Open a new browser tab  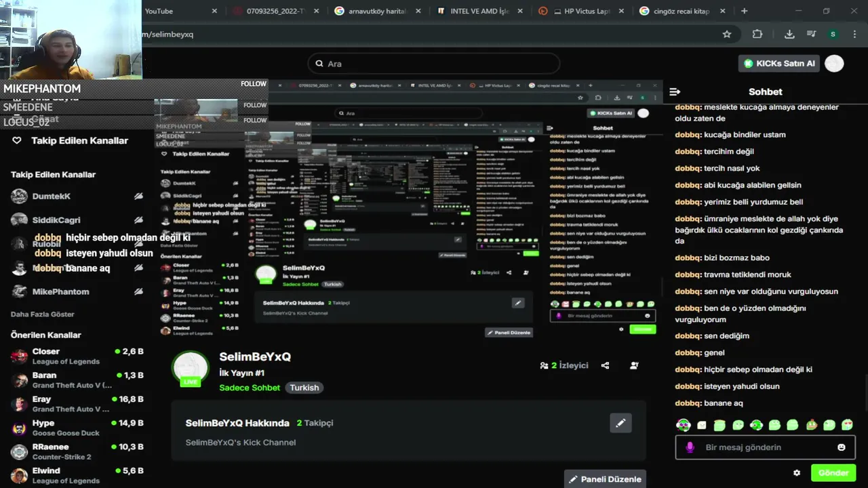click(x=744, y=11)
